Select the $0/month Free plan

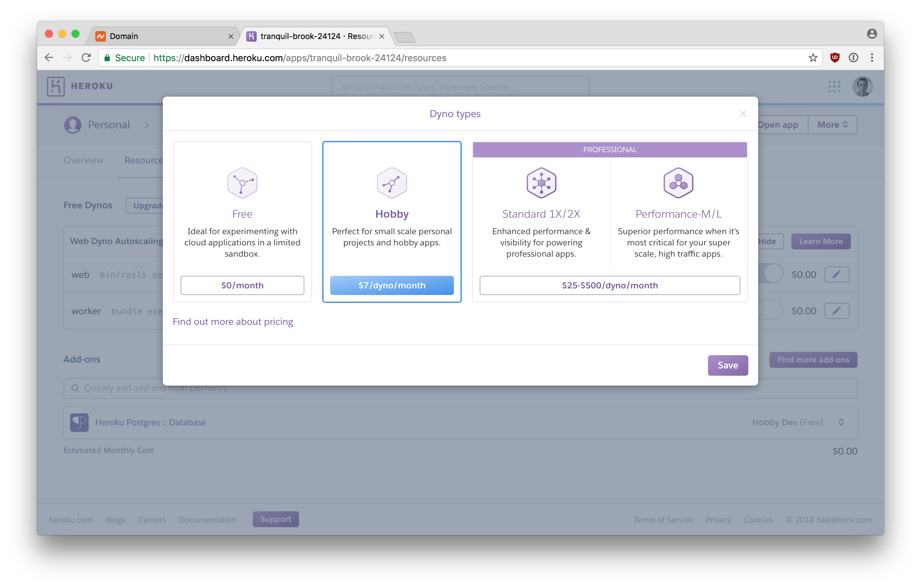tap(242, 285)
